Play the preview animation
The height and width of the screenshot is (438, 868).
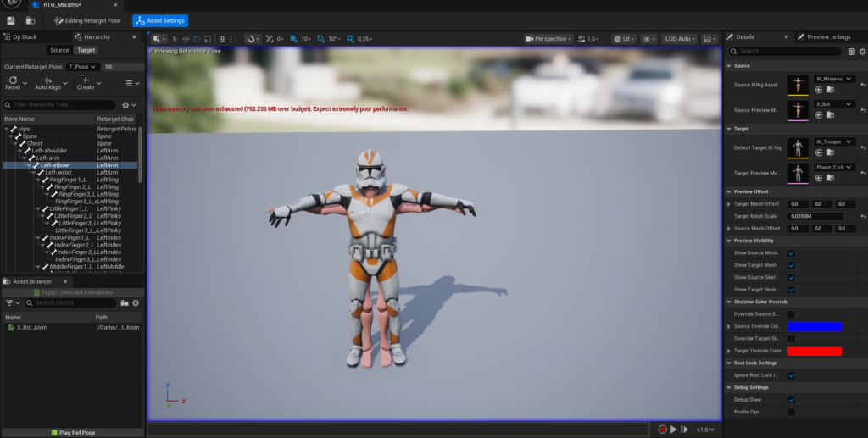674,430
